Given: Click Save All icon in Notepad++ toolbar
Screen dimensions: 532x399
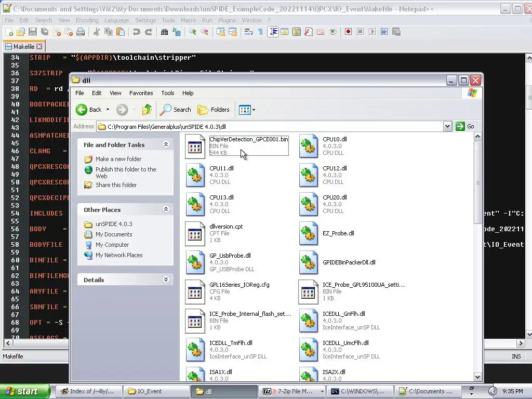Looking at the screenshot, I should (45, 32).
